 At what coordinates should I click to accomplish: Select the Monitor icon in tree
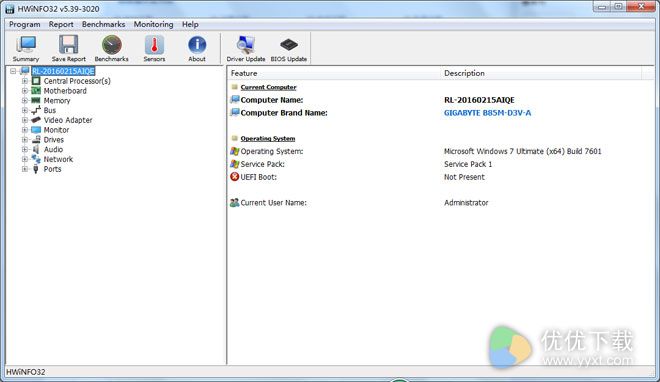[36, 130]
